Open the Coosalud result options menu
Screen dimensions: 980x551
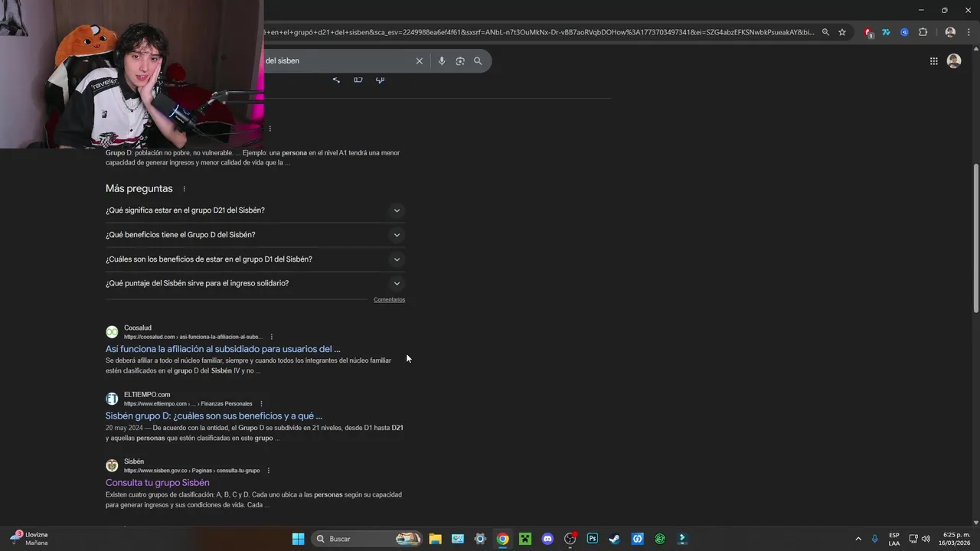272,337
